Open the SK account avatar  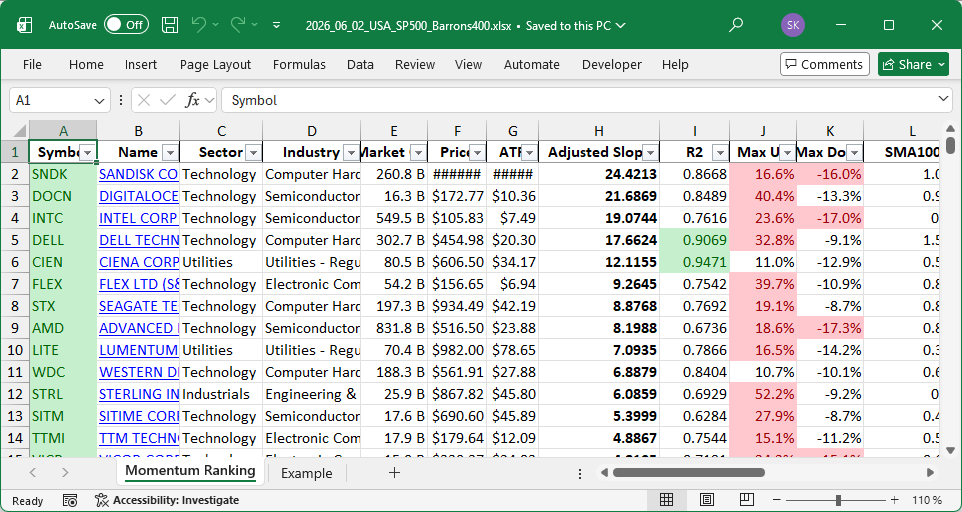793,25
